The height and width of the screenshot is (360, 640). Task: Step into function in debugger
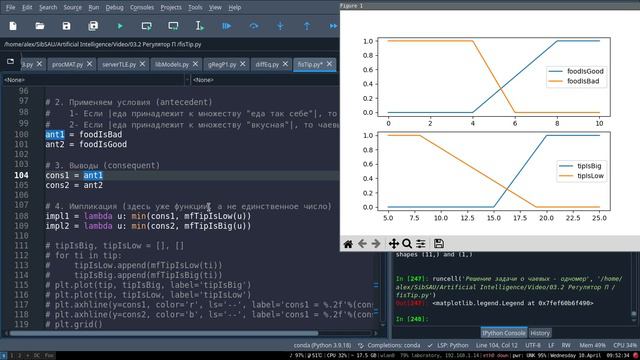click(280, 26)
